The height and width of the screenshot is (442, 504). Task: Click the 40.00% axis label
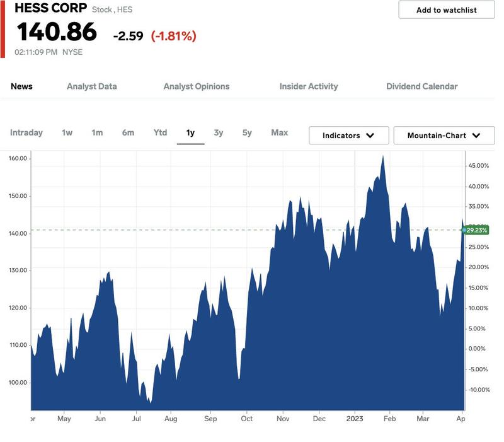click(478, 187)
